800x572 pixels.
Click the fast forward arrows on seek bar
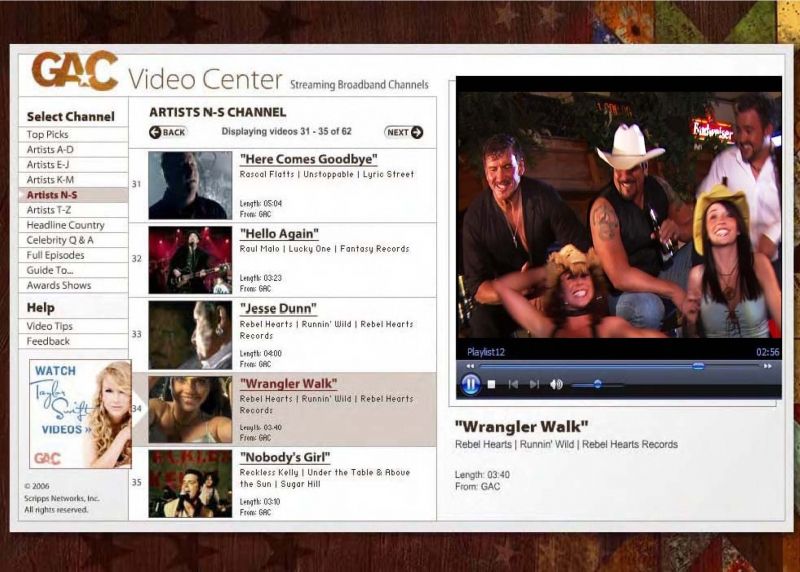768,366
